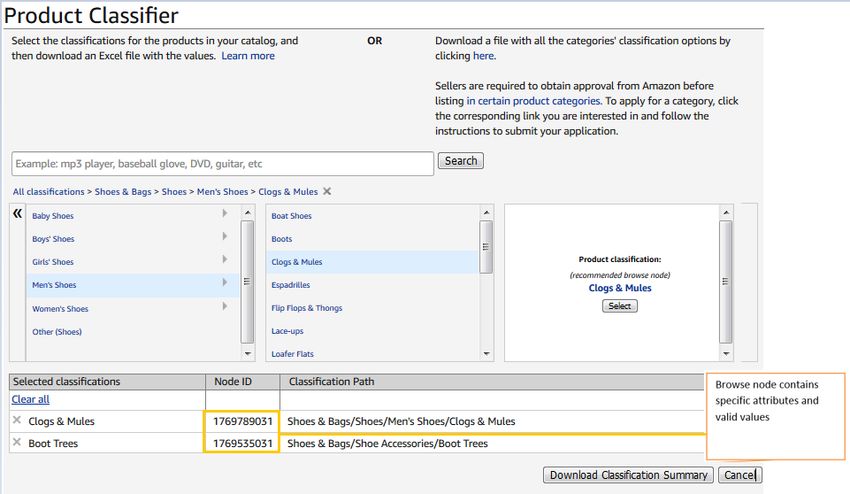Click the Select button for Clogs & Mules

(x=620, y=306)
